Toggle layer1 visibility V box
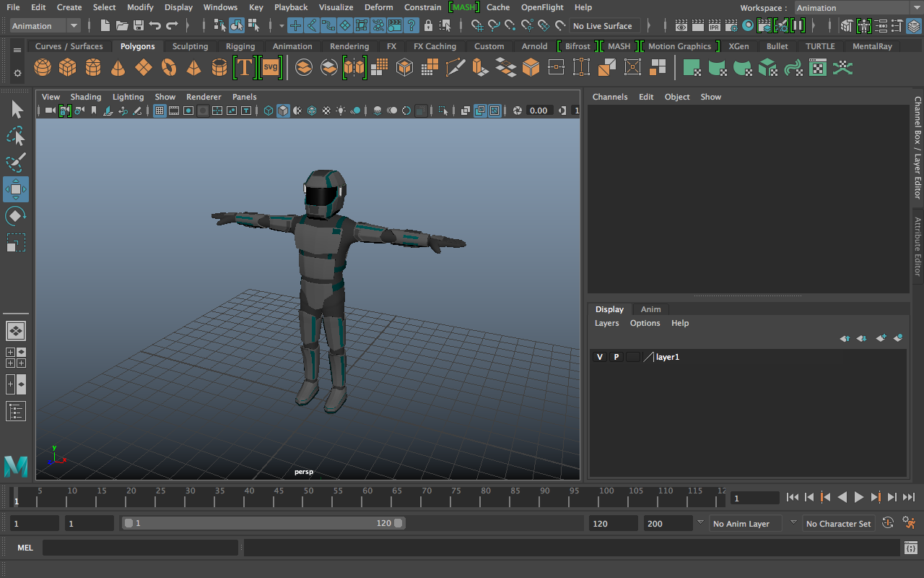Viewport: 924px width, 578px height. 600,357
